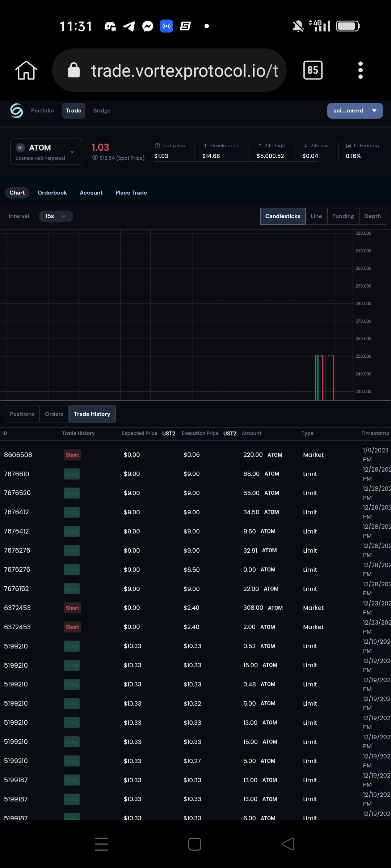Click the $10.27 execution price cell

(x=192, y=761)
